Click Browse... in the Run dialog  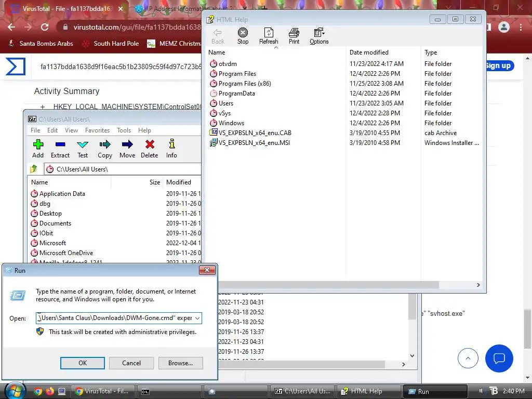click(180, 363)
